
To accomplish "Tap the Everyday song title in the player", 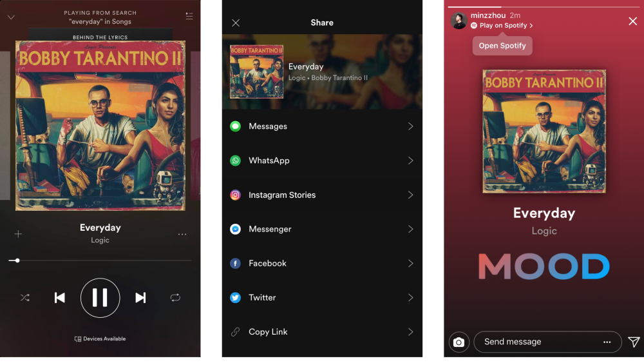I will point(100,228).
